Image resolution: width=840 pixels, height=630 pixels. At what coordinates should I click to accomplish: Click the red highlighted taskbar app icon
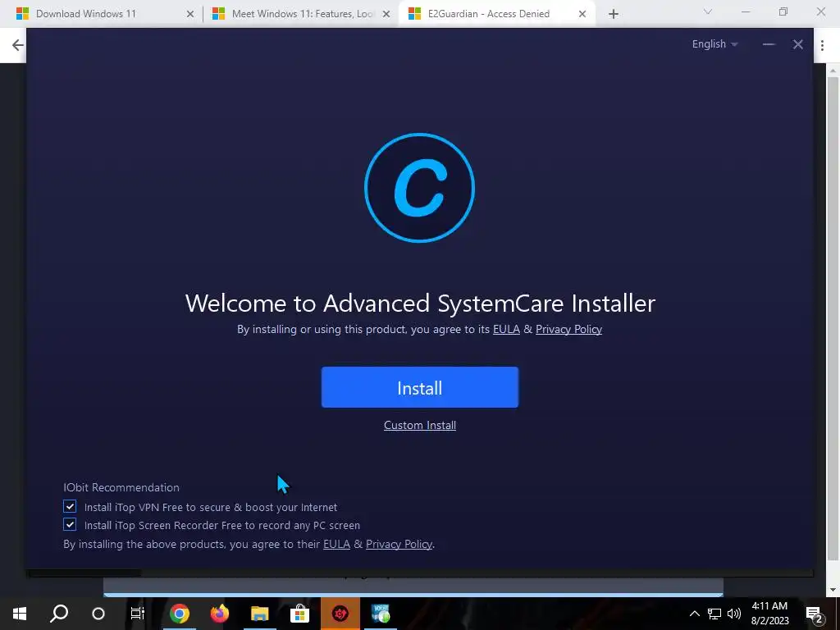pyautogui.click(x=340, y=614)
